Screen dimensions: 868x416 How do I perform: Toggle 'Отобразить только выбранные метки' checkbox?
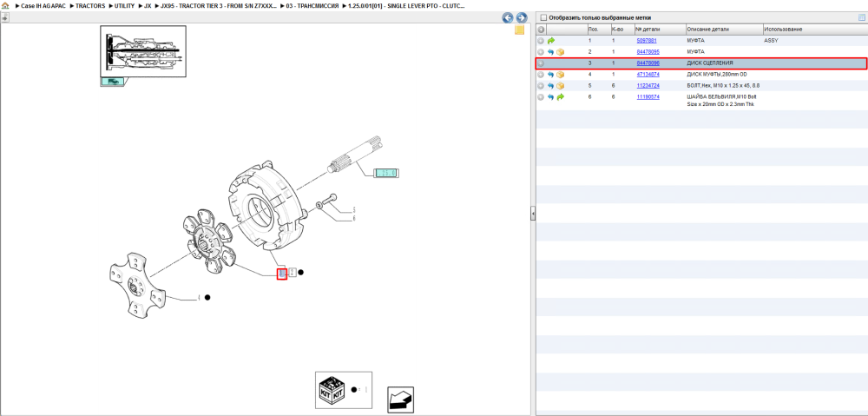click(543, 17)
